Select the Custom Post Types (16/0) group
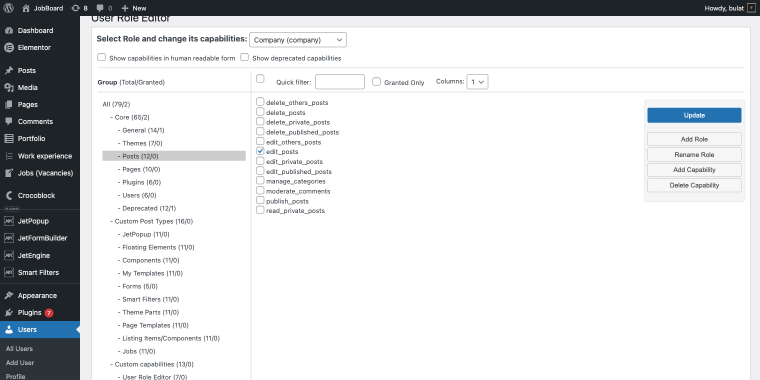The height and width of the screenshot is (380, 760). point(154,221)
